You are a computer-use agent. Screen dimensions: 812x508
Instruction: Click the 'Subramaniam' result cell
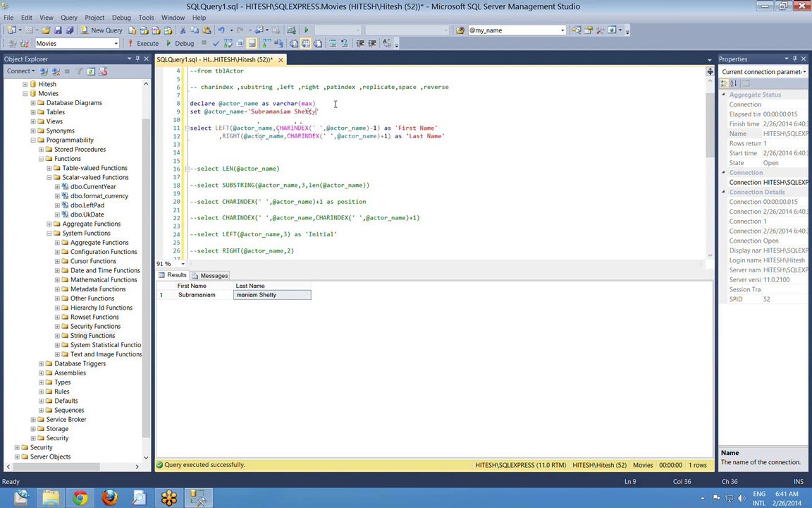pos(204,295)
